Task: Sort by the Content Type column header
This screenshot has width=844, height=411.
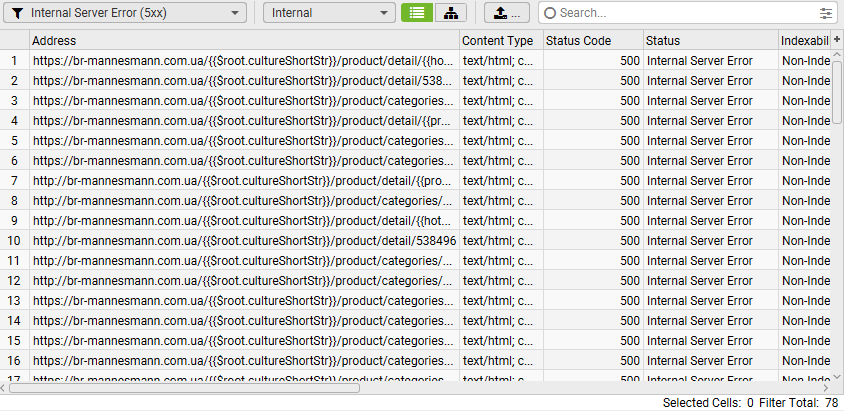Action: [501, 40]
